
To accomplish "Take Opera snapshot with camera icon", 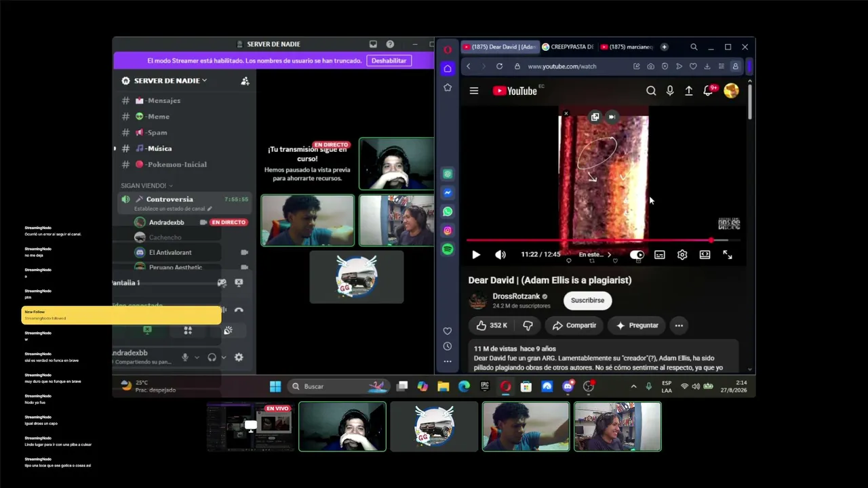I will pos(651,66).
